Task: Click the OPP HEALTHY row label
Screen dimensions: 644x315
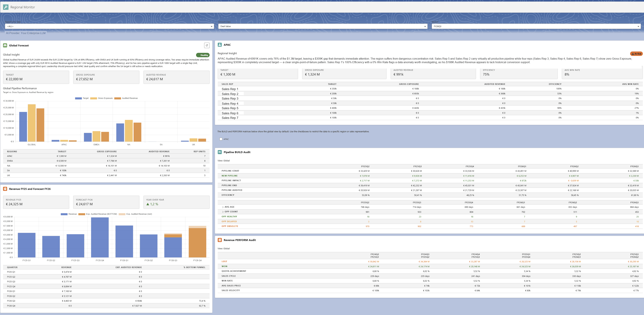Action: pyautogui.click(x=229, y=217)
